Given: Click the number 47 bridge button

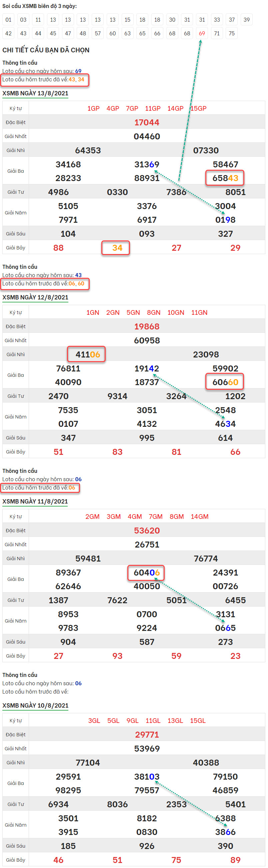Looking at the screenshot, I should pyautogui.click(x=68, y=33).
